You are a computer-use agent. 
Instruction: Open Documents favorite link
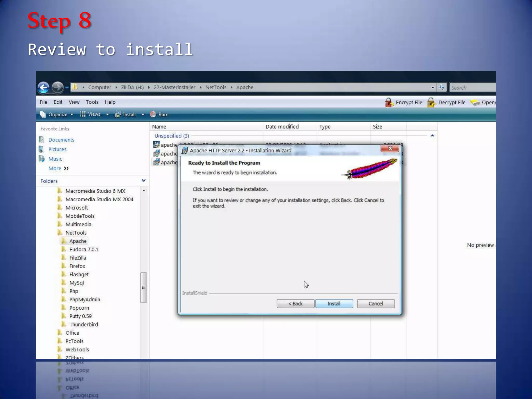61,140
